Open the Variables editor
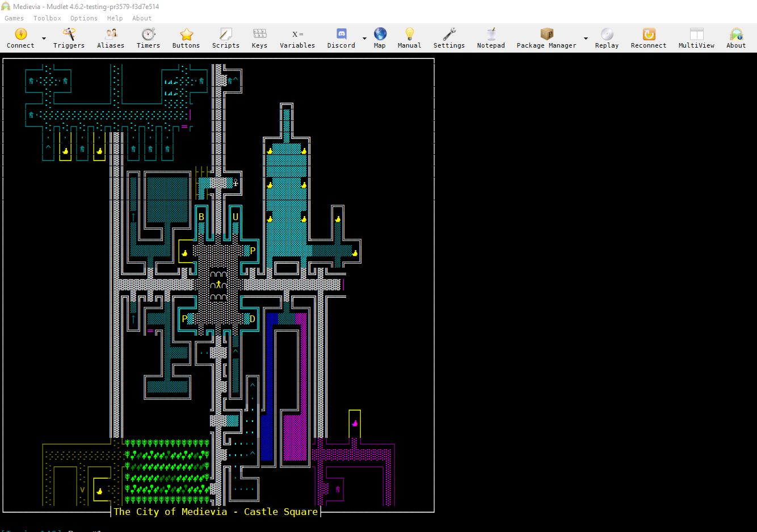Image resolution: width=757 pixels, height=532 pixels. pyautogui.click(x=297, y=38)
